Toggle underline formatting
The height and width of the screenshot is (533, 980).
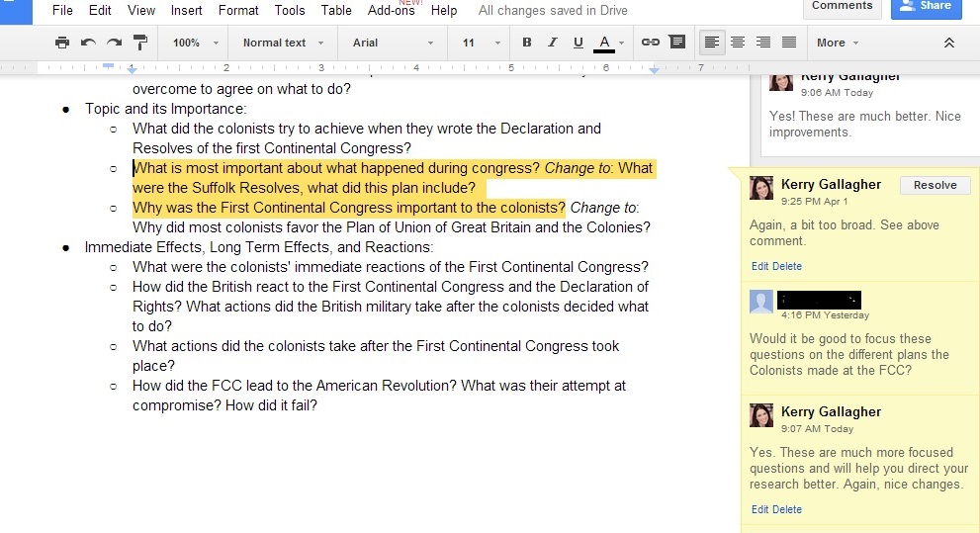579,43
